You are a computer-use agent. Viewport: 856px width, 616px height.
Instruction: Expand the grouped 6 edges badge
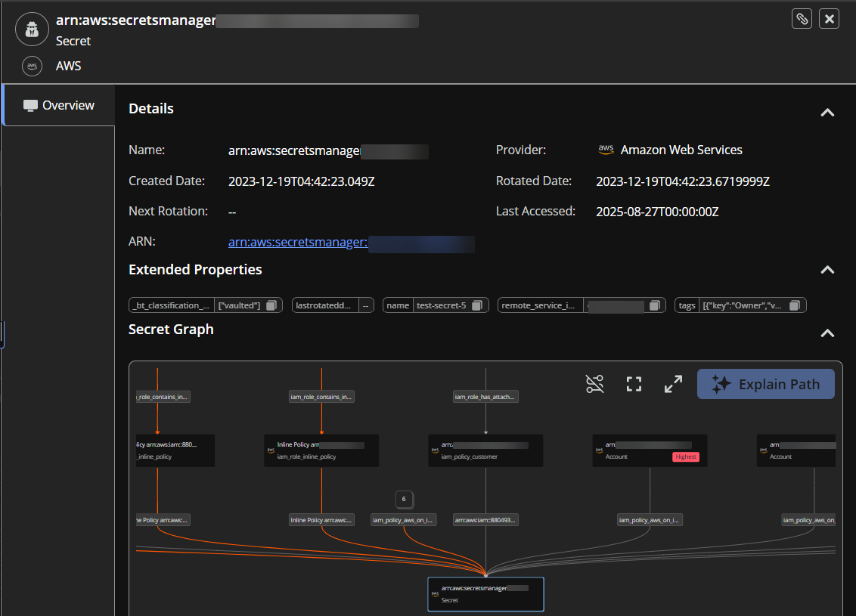coord(404,499)
